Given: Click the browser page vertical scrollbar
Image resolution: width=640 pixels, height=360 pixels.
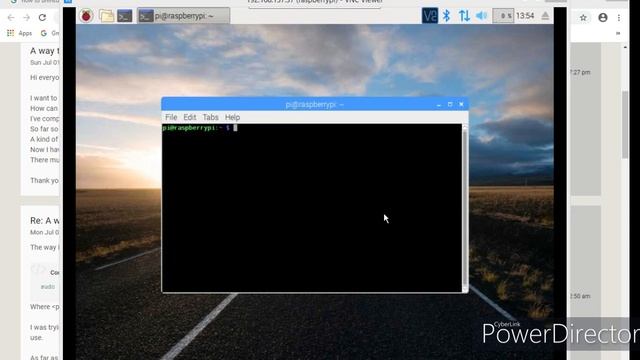Looking at the screenshot, I should pyautogui.click(x=625, y=124).
